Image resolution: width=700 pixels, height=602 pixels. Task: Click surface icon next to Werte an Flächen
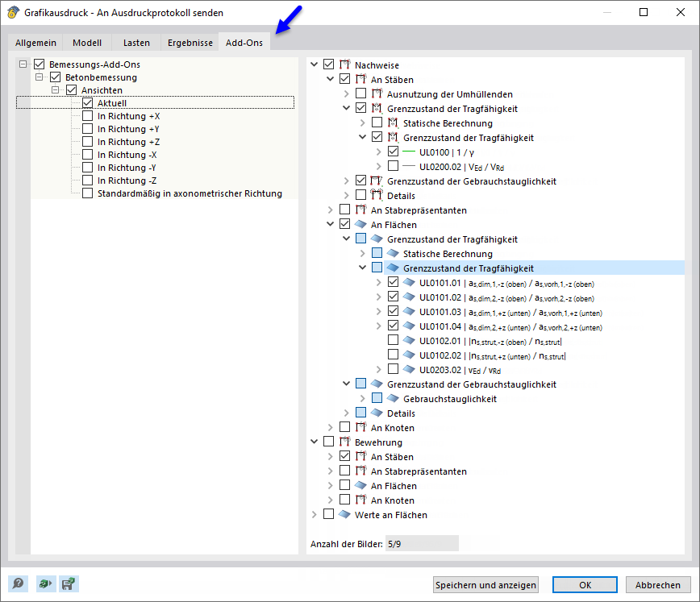344,514
